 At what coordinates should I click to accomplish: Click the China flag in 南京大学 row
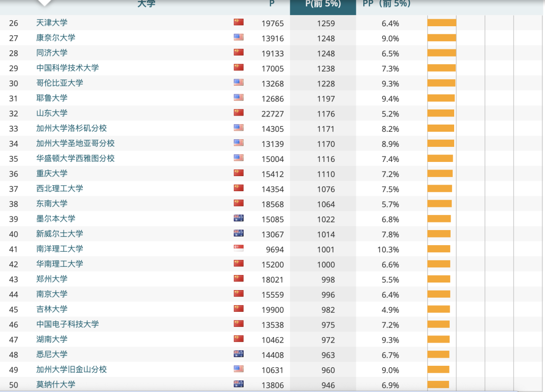239,294
